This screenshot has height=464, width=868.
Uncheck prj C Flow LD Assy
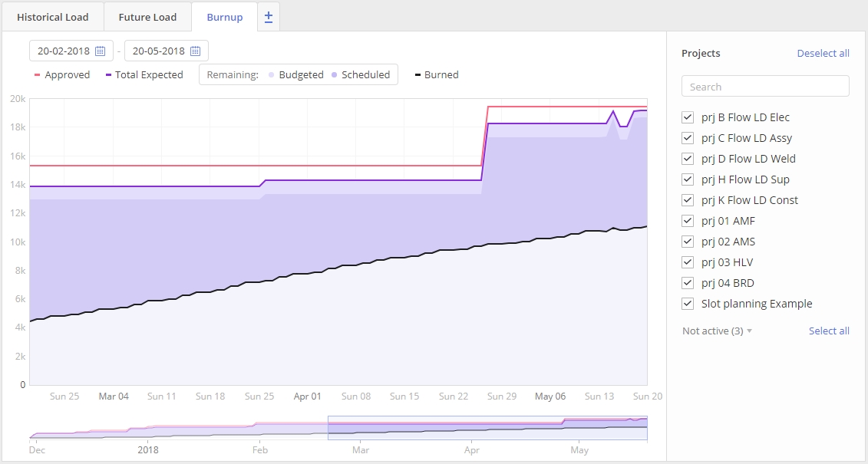(688, 138)
